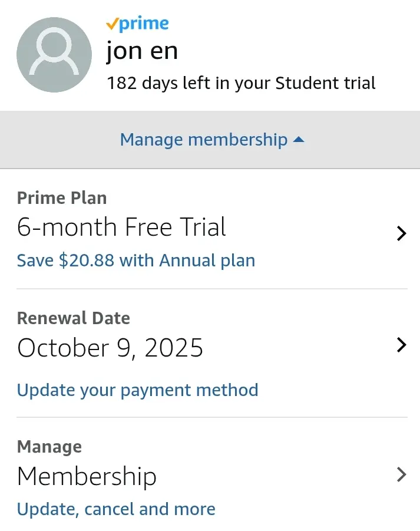Open Save $20.88 with Annual plan link

(x=136, y=260)
